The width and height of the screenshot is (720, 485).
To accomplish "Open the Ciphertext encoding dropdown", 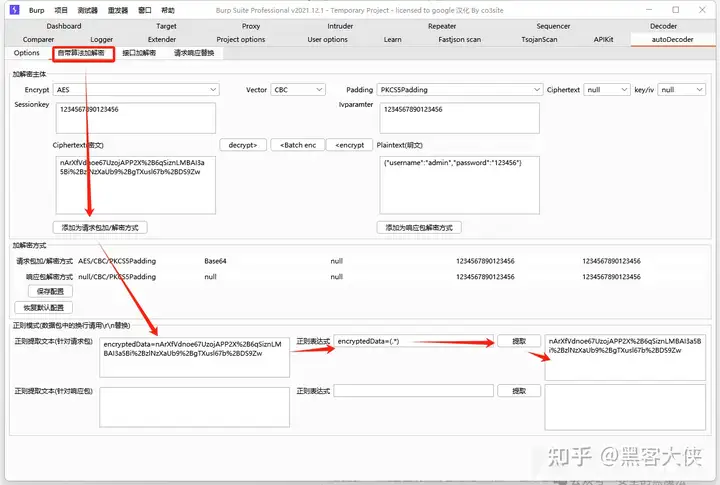I will (x=607, y=90).
